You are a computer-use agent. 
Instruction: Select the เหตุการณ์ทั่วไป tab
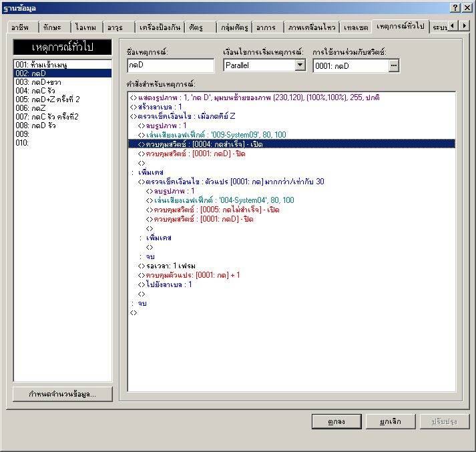point(400,26)
